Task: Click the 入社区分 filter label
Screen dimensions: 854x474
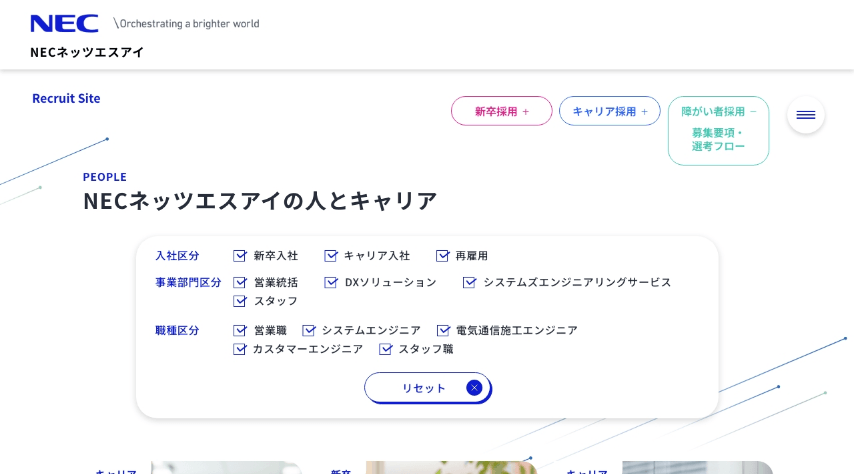Action: pos(178,256)
